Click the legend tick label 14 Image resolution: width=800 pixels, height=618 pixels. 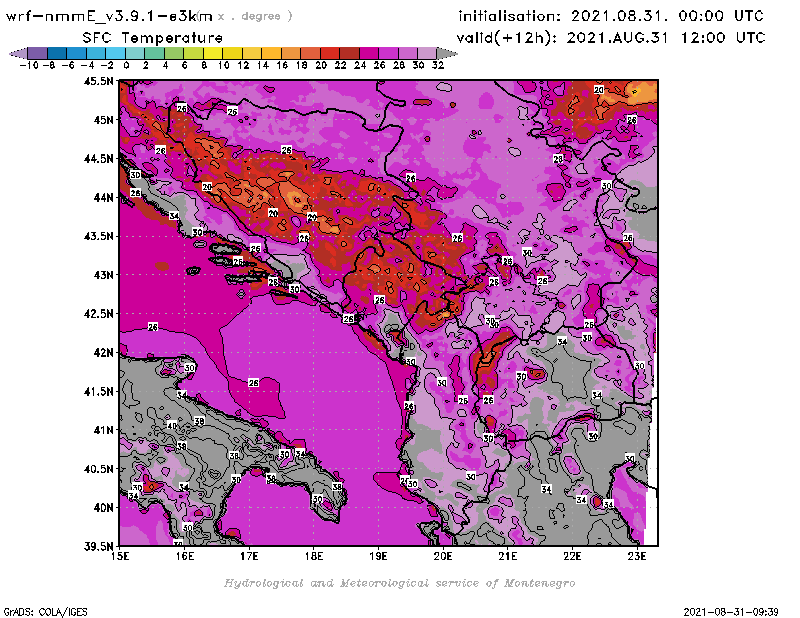[262, 65]
